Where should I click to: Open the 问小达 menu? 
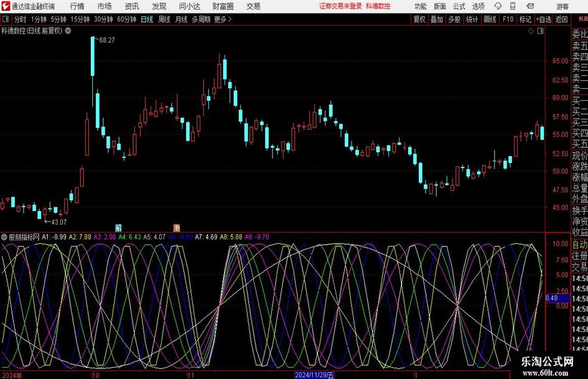189,6
